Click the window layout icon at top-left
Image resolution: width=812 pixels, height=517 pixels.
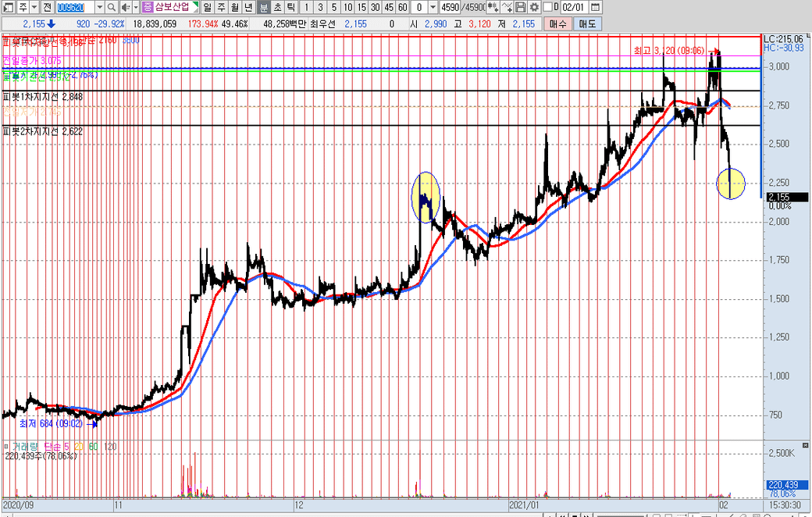pyautogui.click(x=8, y=7)
